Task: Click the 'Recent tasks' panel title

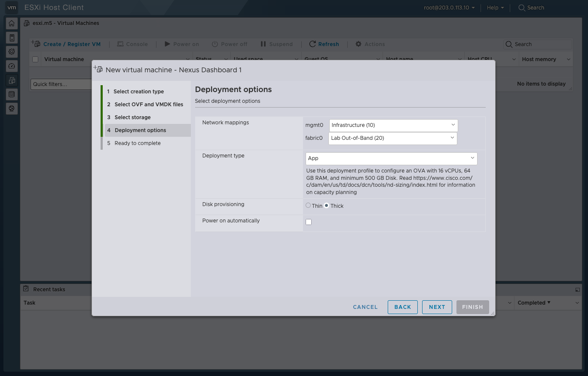Action: click(49, 290)
